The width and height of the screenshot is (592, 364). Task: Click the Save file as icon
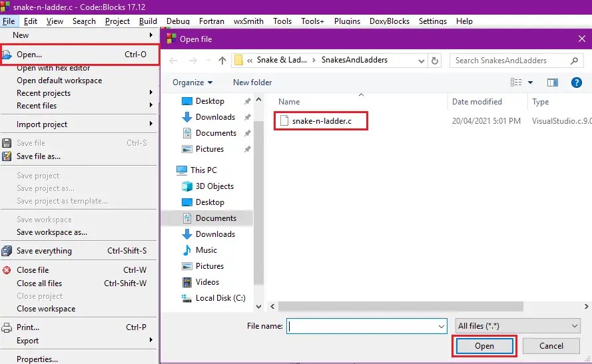(x=7, y=156)
